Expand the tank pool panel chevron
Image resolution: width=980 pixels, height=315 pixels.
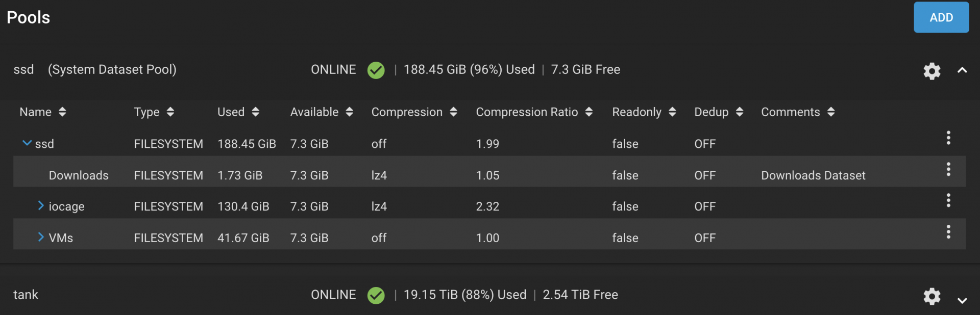pyautogui.click(x=962, y=301)
